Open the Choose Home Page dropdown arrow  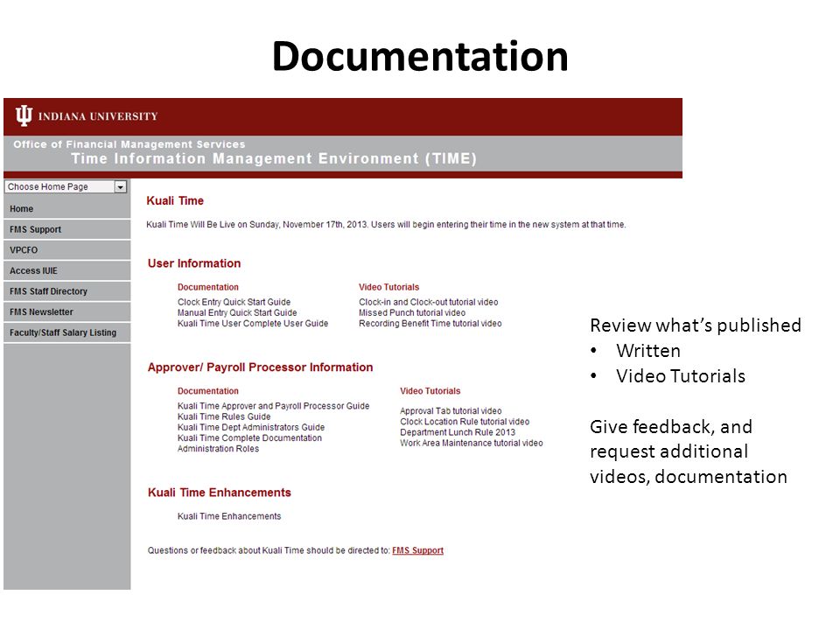(x=121, y=187)
